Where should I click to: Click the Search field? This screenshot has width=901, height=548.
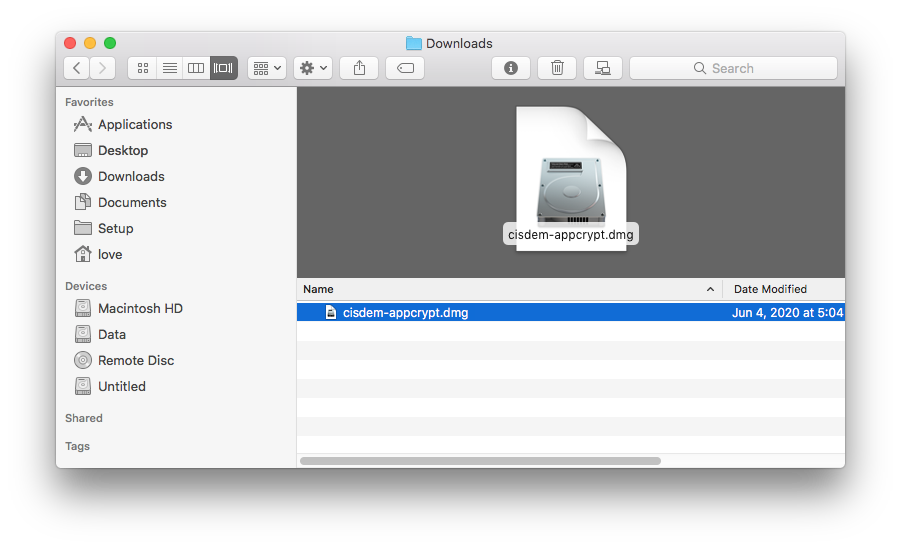pyautogui.click(x=733, y=68)
